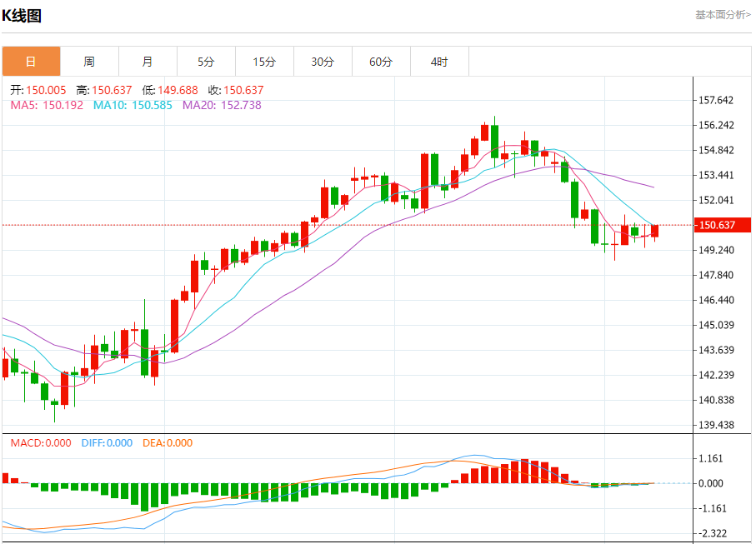Screen dimensions: 756x544
Task: Click the MA20: 152.738 indicator label
Action: click(222, 105)
